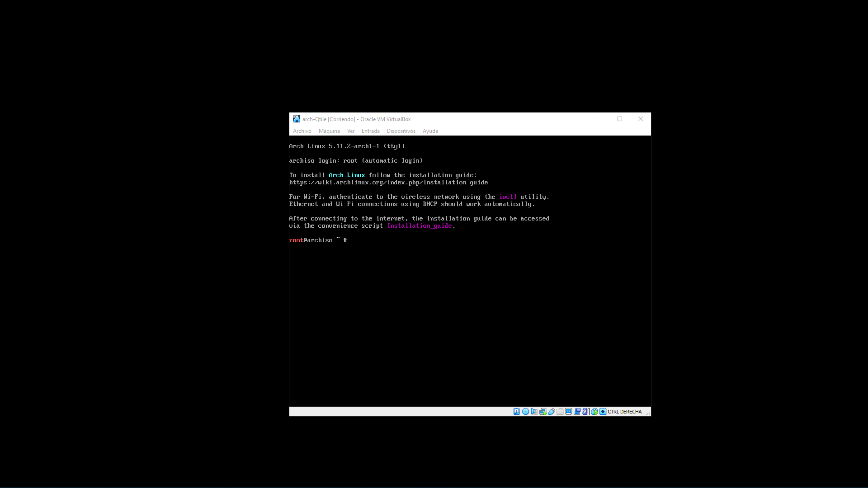Click the optical disc status icon
The image size is (868, 488).
point(525,412)
